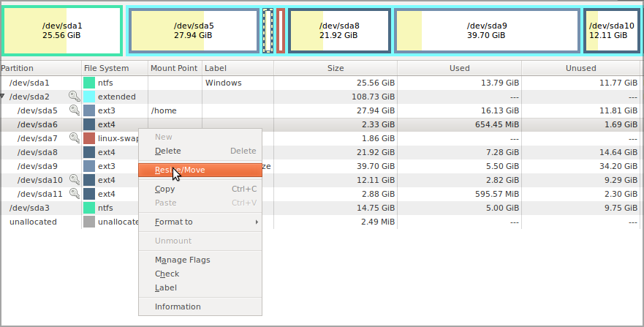Click the key icon beside /dev/sda10
Viewport: 644px width, 327px height.
pyautogui.click(x=74, y=180)
